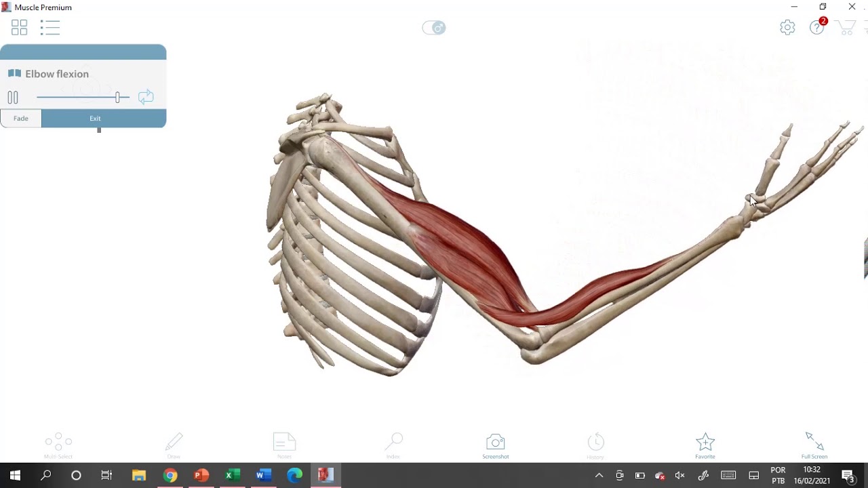Open the Help question mark icon
868x488 pixels.
pos(817,27)
